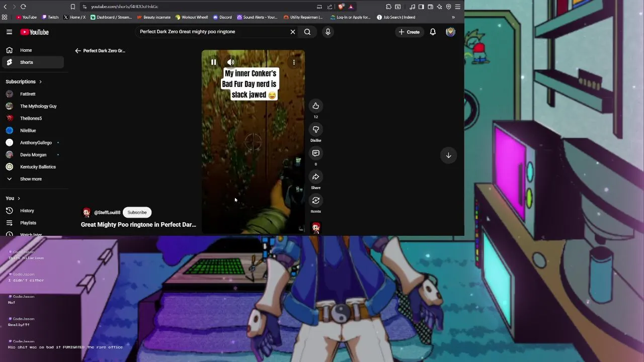
Task: Go forward in the browser
Action: point(14,7)
